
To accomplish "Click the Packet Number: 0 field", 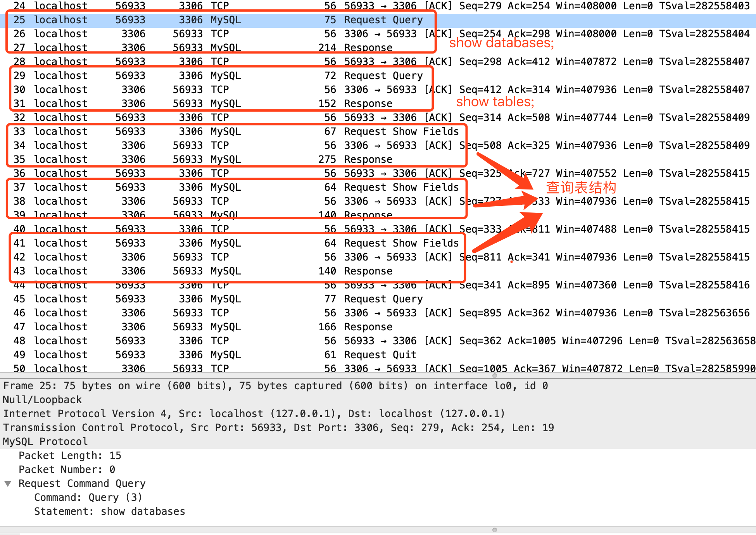I will pos(67,470).
